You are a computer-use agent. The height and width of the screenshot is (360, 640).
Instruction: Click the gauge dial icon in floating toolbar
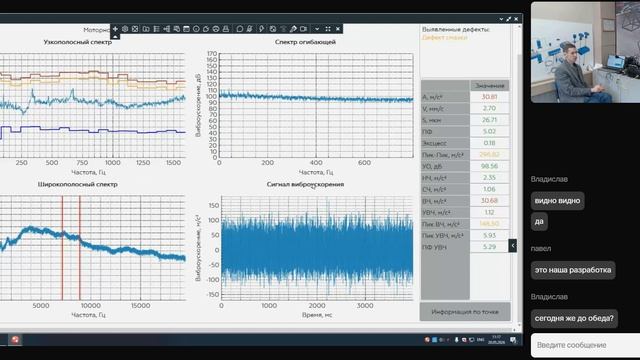(x=216, y=29)
